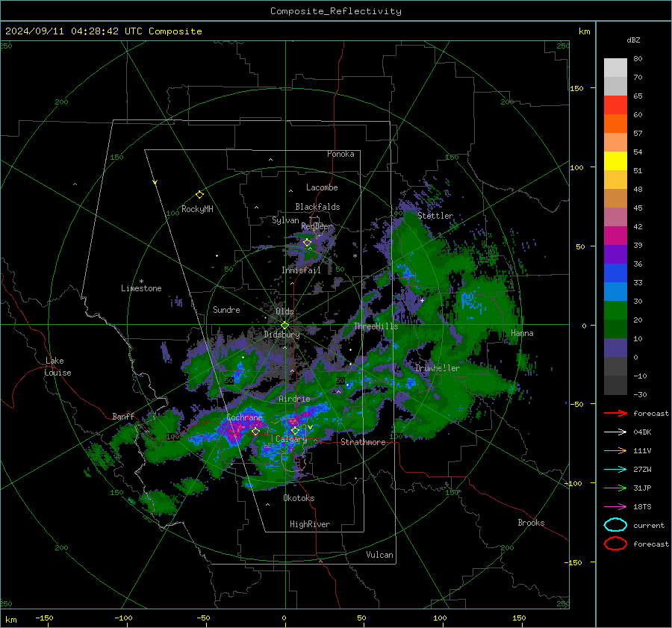
Task: Click the asterisk marker above Limestone
Action: click(x=141, y=282)
